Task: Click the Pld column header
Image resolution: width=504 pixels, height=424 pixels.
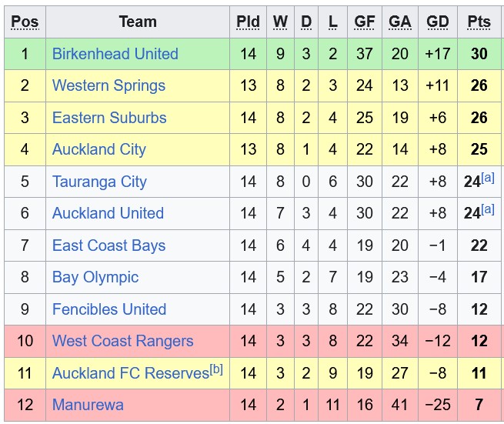Action: click(248, 22)
